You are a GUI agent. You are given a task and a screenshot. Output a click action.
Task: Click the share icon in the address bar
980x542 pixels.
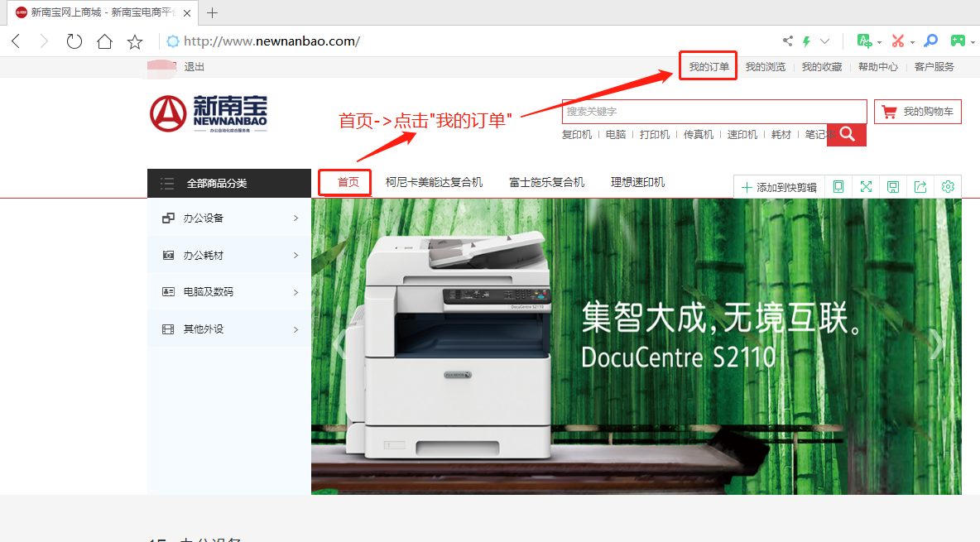coord(787,41)
